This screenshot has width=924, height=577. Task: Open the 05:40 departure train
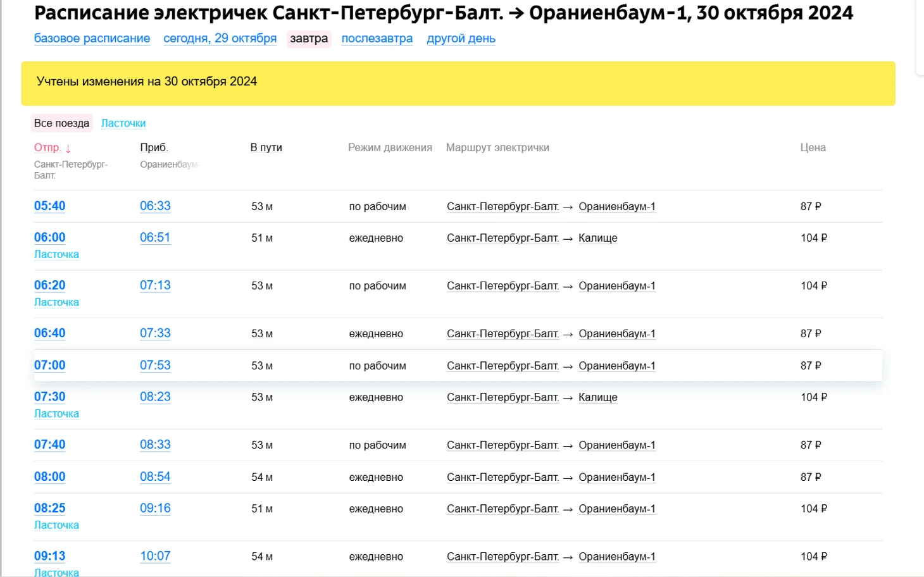[49, 206]
